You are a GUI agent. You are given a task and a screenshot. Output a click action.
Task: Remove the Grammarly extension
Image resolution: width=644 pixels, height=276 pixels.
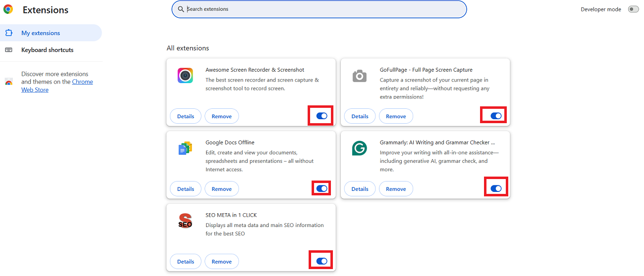(396, 189)
